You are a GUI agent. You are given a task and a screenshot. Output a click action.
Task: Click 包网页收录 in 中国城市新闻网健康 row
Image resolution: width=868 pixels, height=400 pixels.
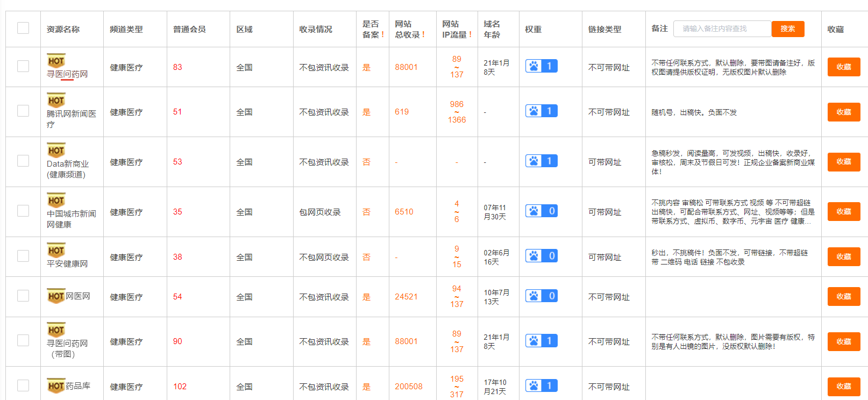(x=320, y=212)
